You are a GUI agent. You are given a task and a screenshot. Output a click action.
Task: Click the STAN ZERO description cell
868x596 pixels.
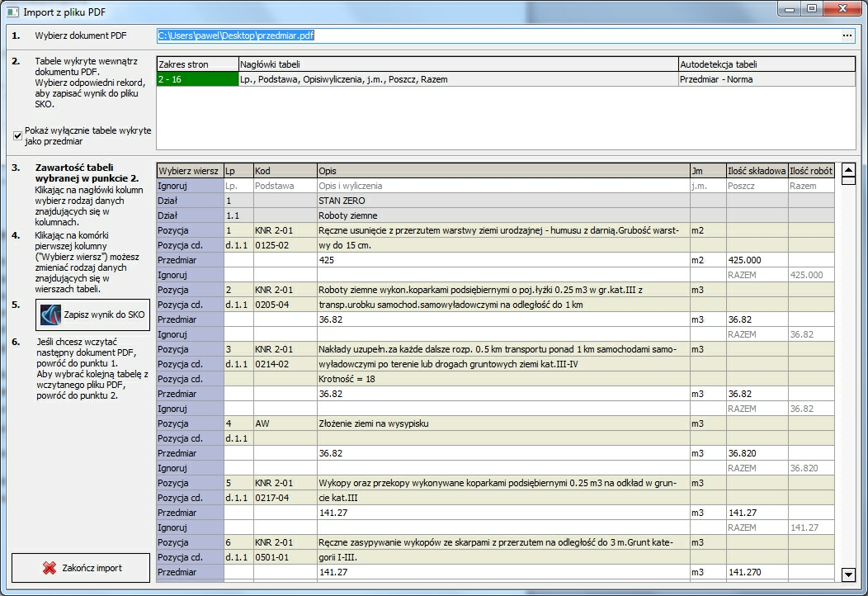[x=503, y=201]
